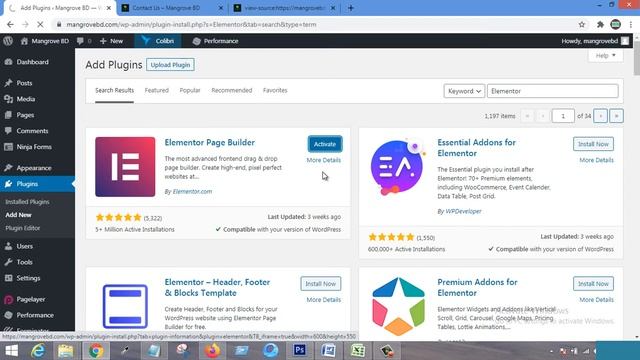Install Elementor Header, Footer & Blocks Template
The width and height of the screenshot is (640, 360).
click(320, 284)
